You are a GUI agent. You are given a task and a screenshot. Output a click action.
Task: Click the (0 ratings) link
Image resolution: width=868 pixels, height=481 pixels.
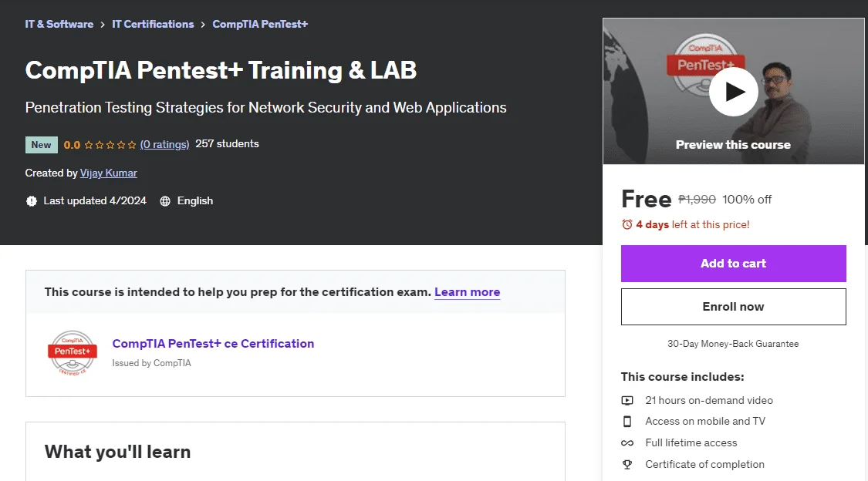pyautogui.click(x=164, y=144)
